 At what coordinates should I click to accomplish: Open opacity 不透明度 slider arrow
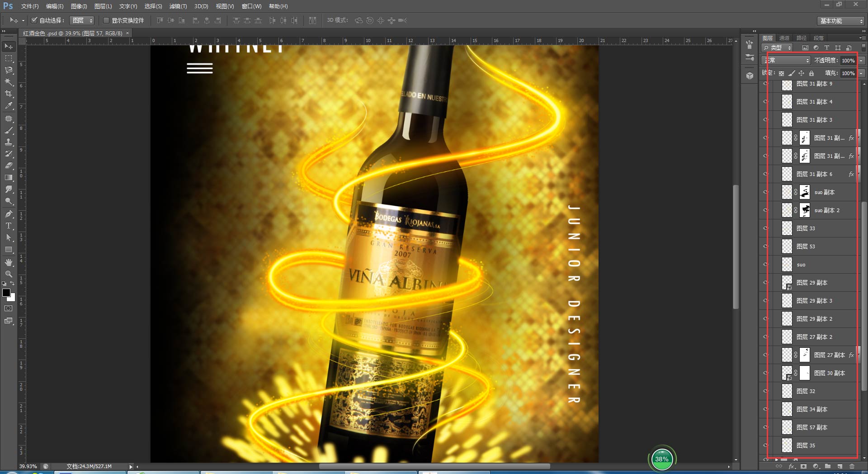[x=862, y=61]
